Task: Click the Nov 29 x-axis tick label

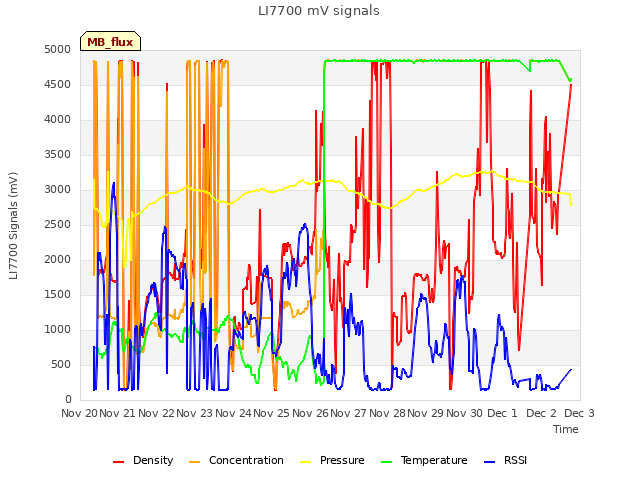Action: point(425,413)
